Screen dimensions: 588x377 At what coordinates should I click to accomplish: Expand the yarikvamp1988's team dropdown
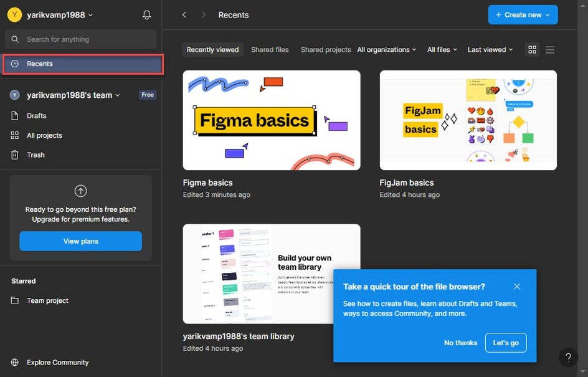pos(73,95)
